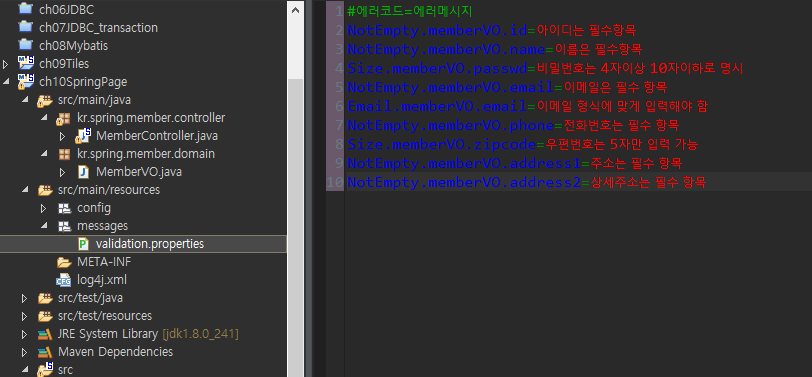Screen dimensions: 812x377
Task: Select the MemberController.java file name
Action: click(x=156, y=136)
